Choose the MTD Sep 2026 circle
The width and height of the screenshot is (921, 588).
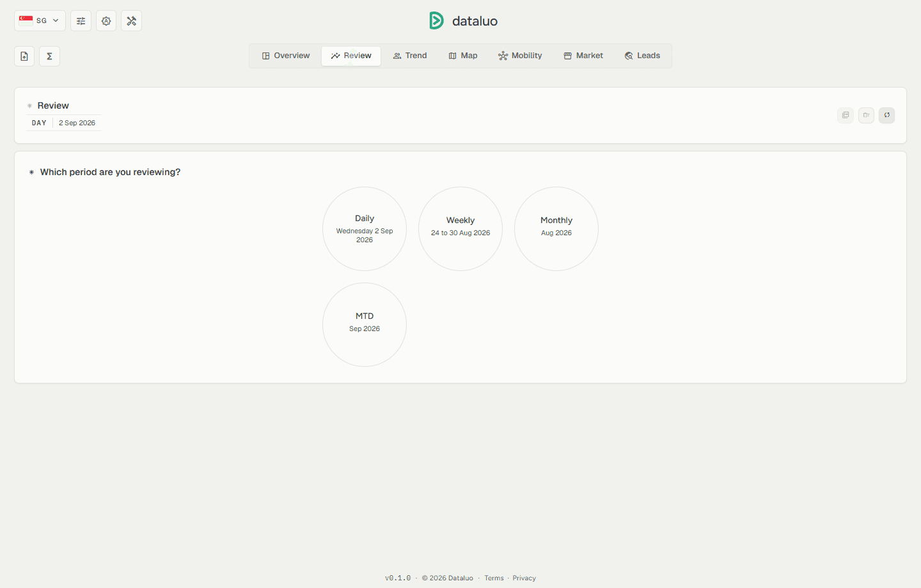tap(365, 325)
